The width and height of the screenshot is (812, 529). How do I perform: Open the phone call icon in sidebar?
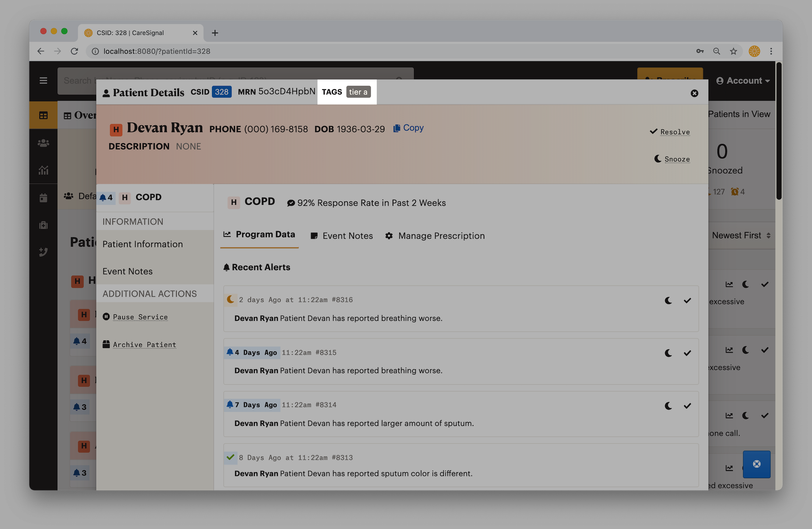pos(43,252)
